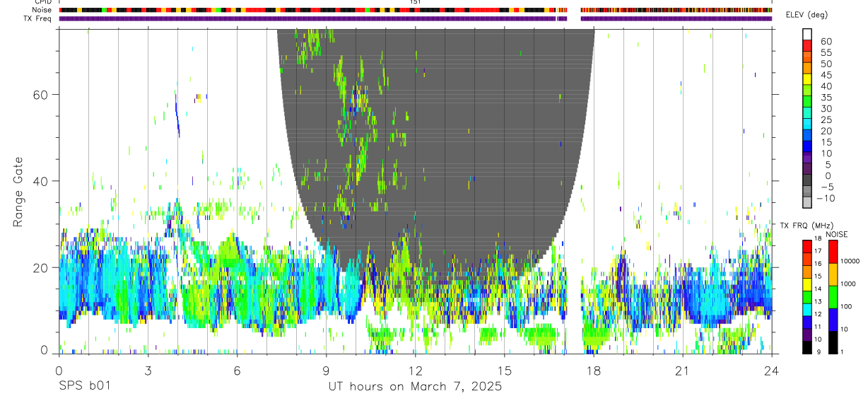Select the 50 label on elevation scale
This screenshot has height=401, width=868.
click(x=826, y=64)
